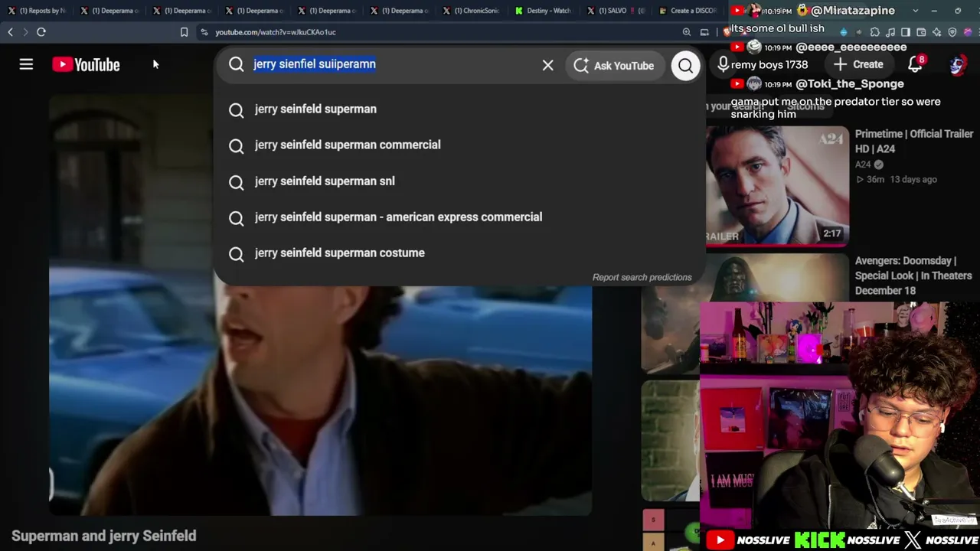Switch to the SALVO X tab
This screenshot has height=551, width=980.
616,11
